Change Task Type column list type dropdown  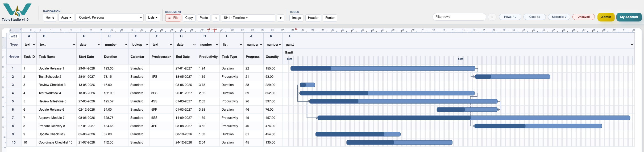coord(232,45)
